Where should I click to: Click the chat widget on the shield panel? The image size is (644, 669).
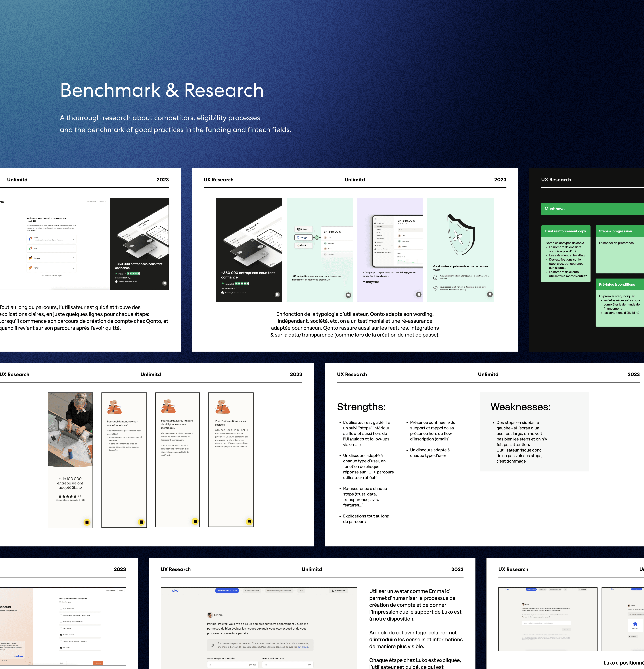[x=490, y=294]
